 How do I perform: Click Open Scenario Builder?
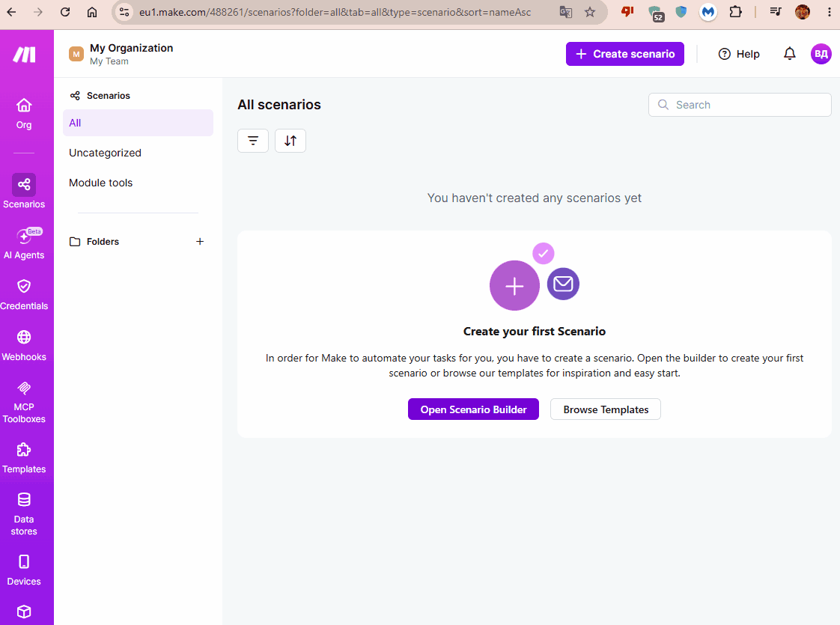click(474, 409)
